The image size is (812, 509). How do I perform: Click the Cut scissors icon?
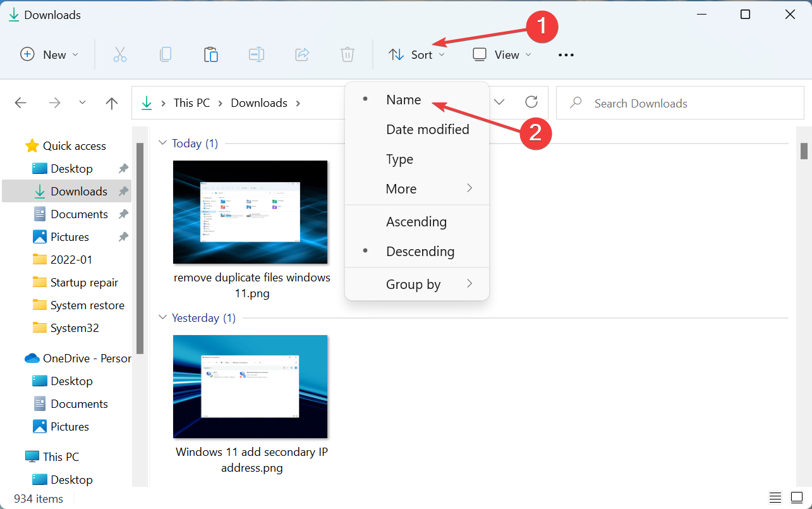tap(120, 55)
